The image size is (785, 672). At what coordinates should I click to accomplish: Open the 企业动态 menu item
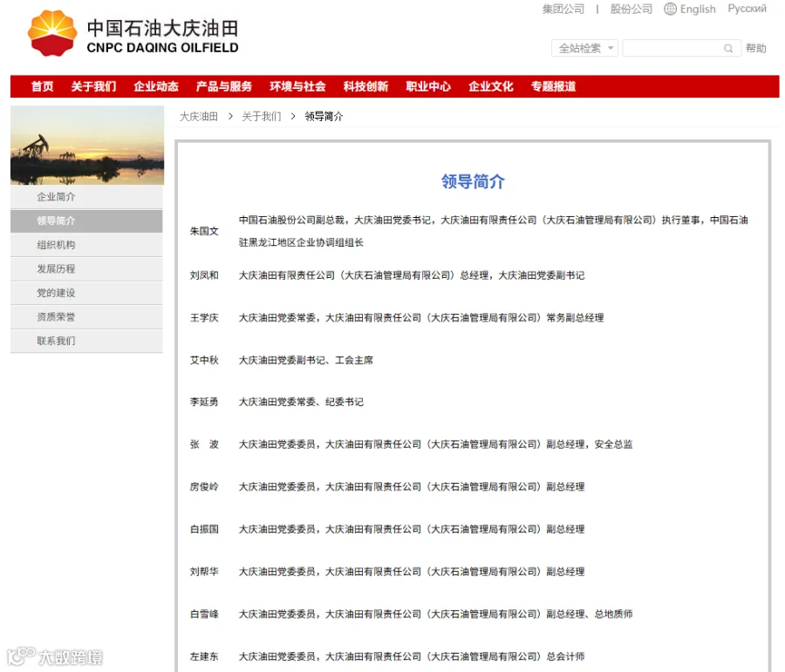coord(156,86)
